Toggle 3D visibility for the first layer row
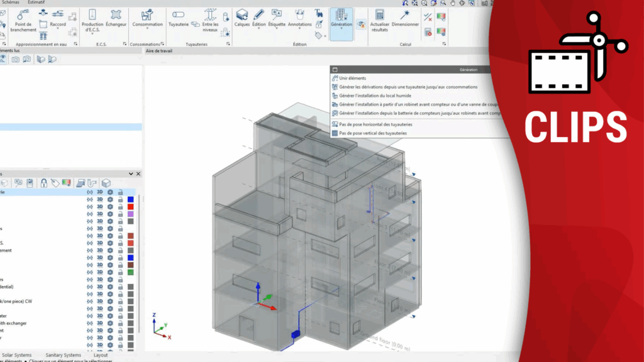This screenshot has height=362, width=644. 99,192
